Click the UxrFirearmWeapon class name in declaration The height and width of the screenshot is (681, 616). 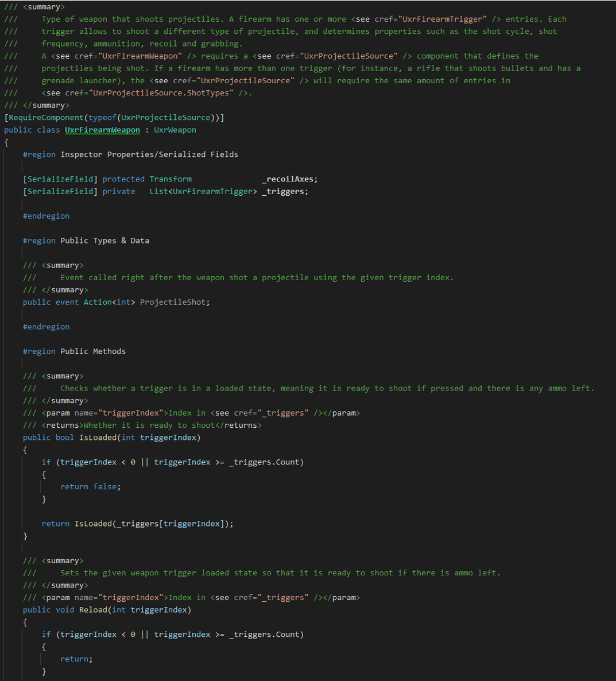pyautogui.click(x=102, y=130)
